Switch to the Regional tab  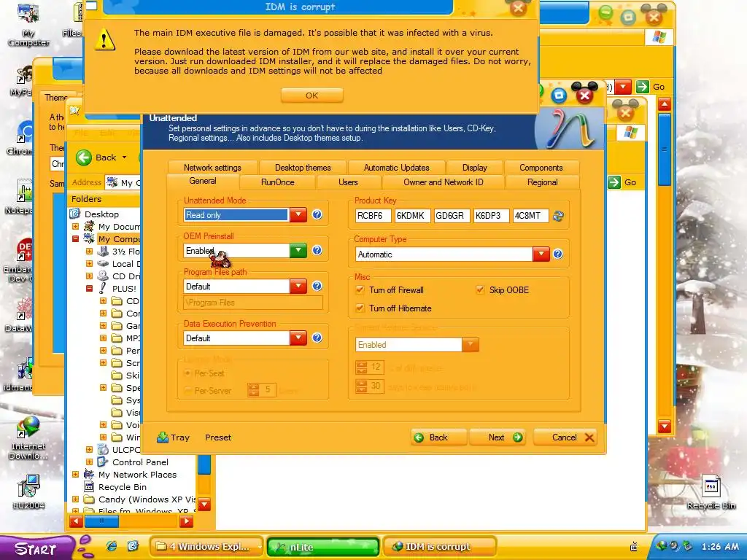click(542, 182)
